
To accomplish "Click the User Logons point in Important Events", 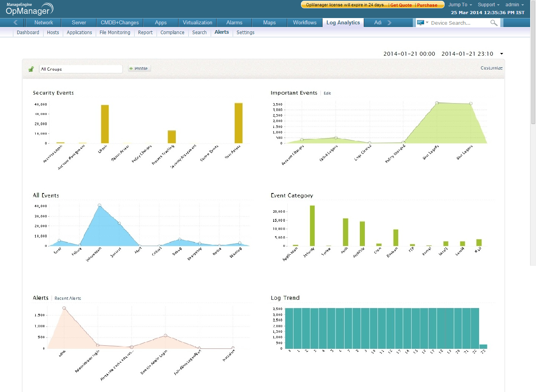I will [x=470, y=104].
